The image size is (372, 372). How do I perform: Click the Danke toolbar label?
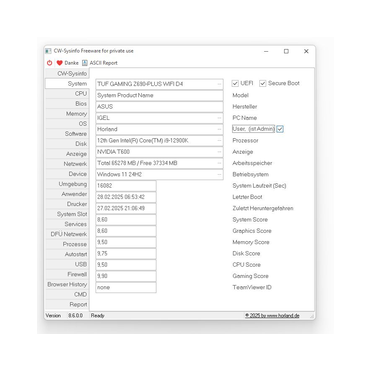pyautogui.click(x=71, y=63)
